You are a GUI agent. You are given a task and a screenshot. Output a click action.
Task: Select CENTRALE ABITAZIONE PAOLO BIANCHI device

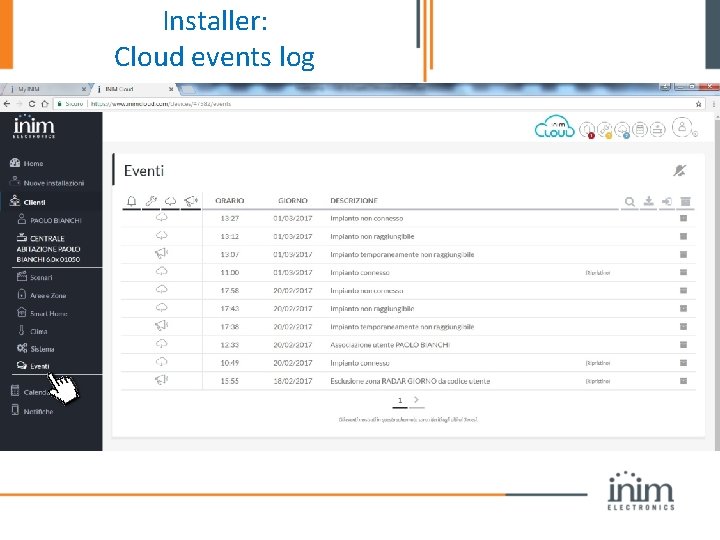tap(49, 248)
